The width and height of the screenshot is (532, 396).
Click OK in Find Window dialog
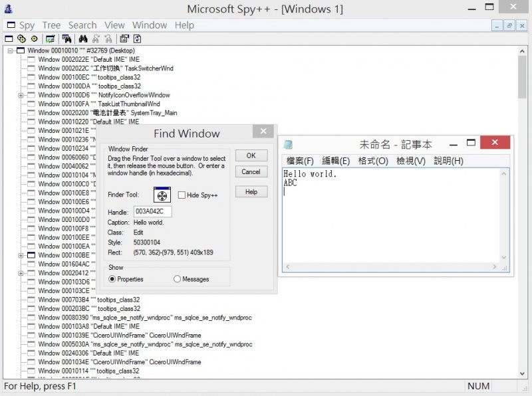coord(251,155)
